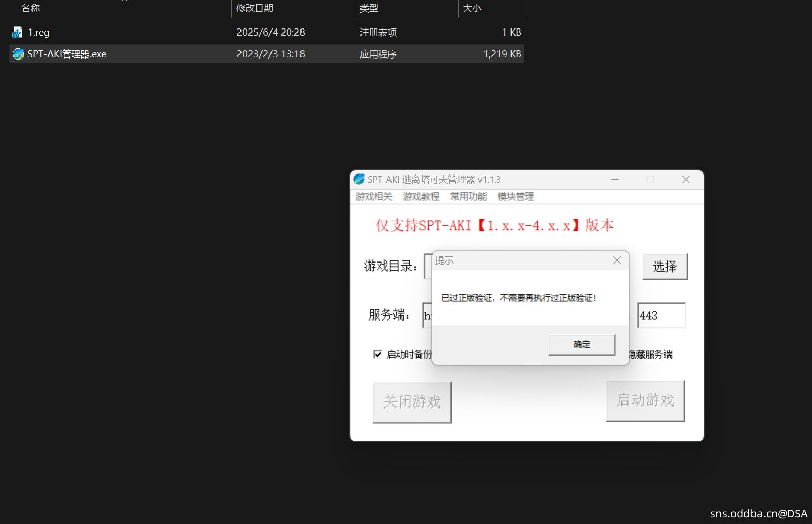Click the 隐藏服务端 option label
The image size is (812, 524).
tap(651, 354)
